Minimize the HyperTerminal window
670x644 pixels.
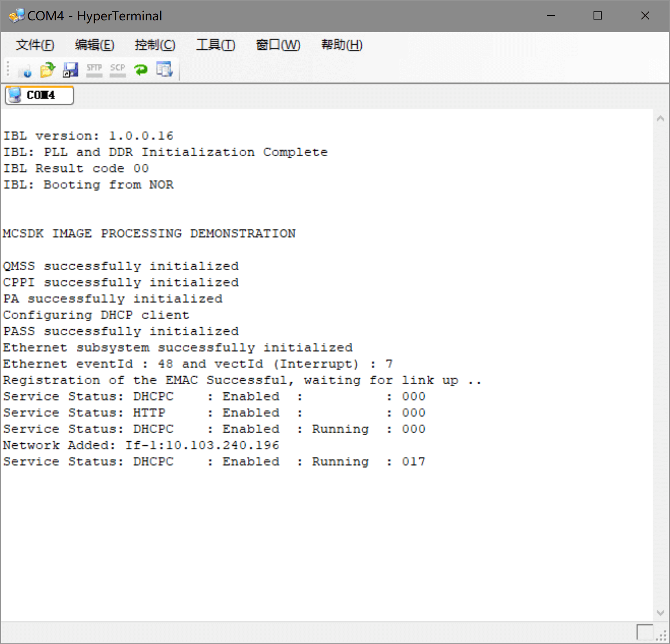tap(551, 16)
